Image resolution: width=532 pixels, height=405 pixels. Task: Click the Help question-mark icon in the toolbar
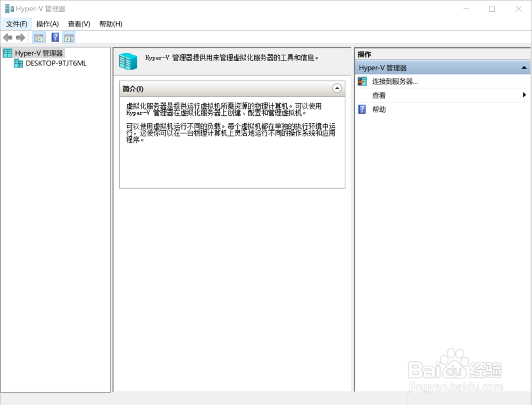click(x=55, y=37)
